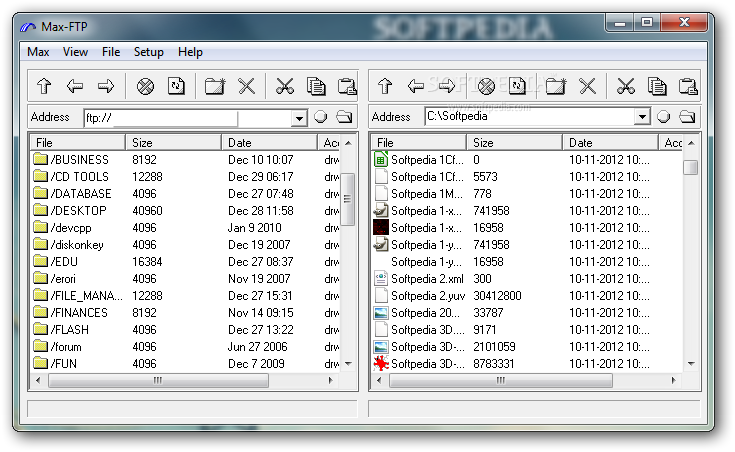735x452 pixels.
Task: Sort local pane by File column header
Action: click(420, 143)
